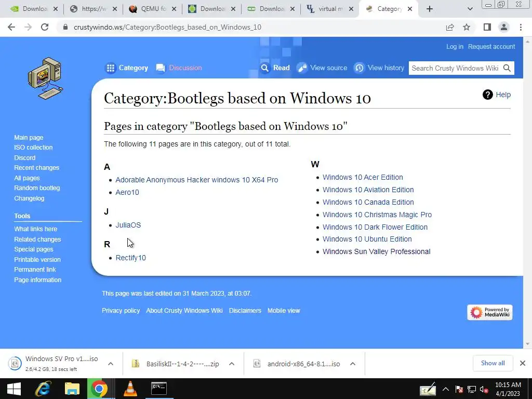The image size is (532, 399).
Task: Expand options for BasiliskII zip download
Action: pos(232,364)
